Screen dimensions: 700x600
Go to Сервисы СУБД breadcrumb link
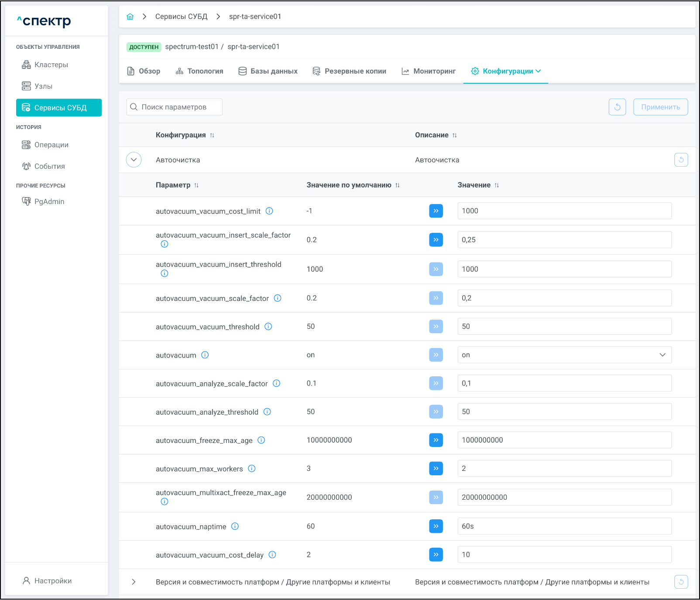[181, 17]
